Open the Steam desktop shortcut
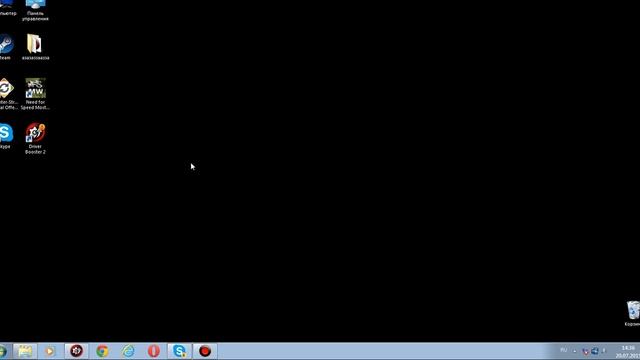The width and height of the screenshot is (640, 360). click(x=5, y=47)
